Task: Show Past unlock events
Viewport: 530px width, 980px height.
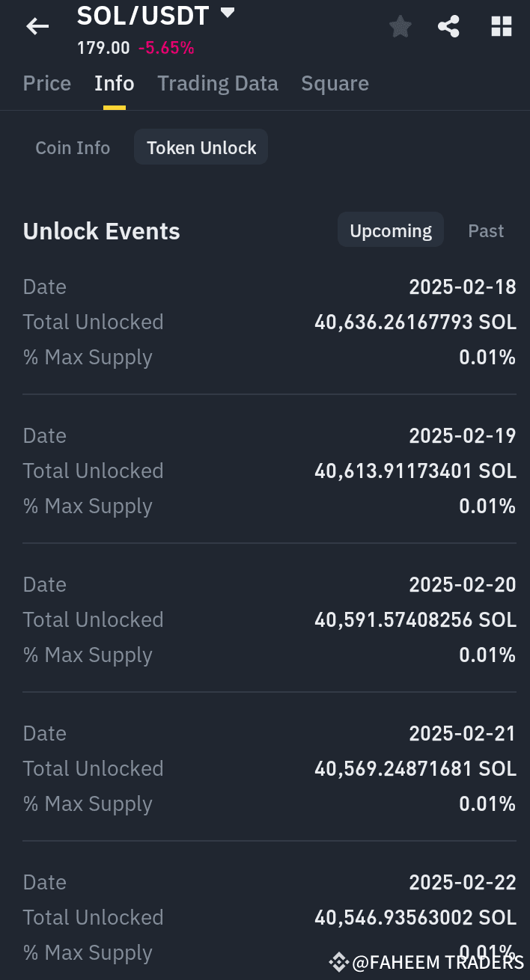Action: pos(486,230)
